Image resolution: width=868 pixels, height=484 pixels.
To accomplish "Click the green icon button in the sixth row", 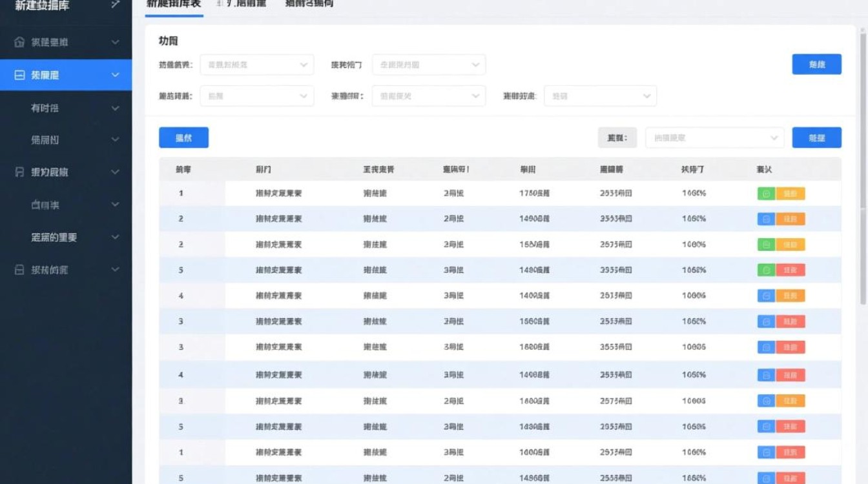I will tap(766, 321).
